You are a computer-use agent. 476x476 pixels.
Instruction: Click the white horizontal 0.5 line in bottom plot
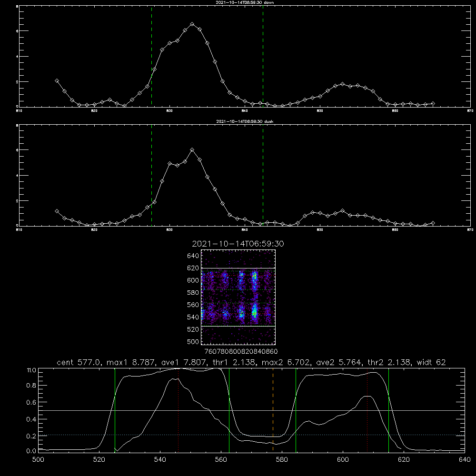click(x=252, y=410)
